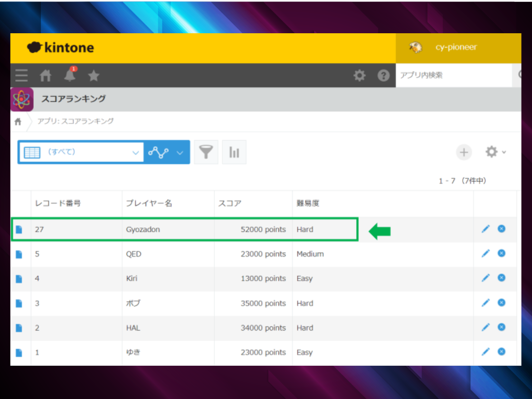Open the notifications bell

(70, 75)
